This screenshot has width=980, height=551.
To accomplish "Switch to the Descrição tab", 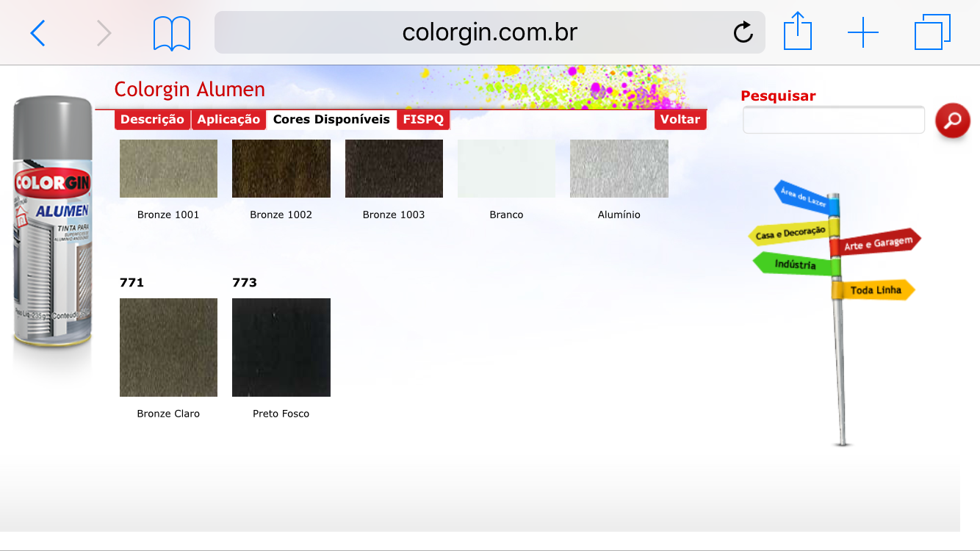I will [x=152, y=120].
